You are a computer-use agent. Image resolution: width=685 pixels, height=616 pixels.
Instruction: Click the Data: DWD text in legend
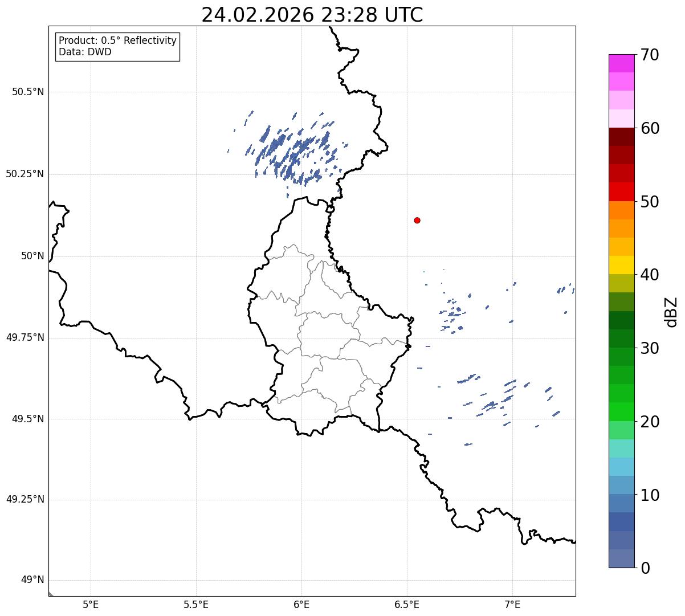pyautogui.click(x=85, y=52)
